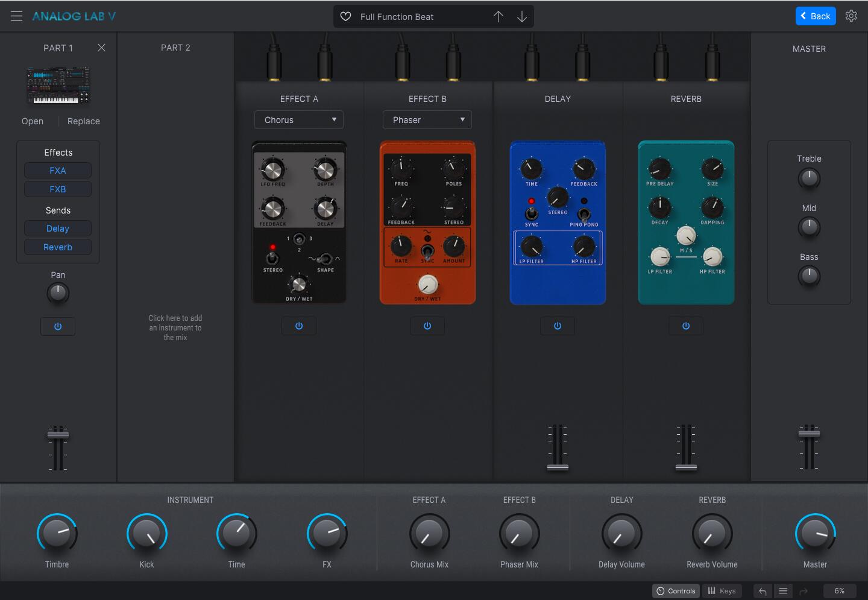Click the Back button

tap(816, 16)
